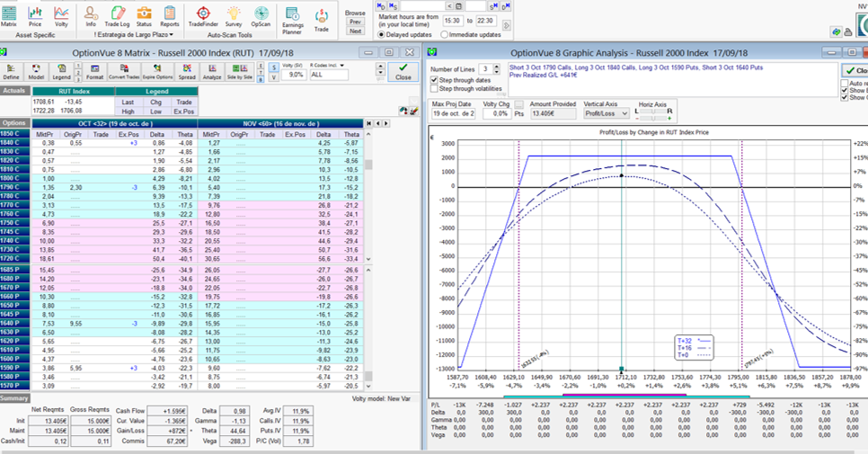Open the Price chart tool
The image size is (868, 454).
(x=35, y=16)
